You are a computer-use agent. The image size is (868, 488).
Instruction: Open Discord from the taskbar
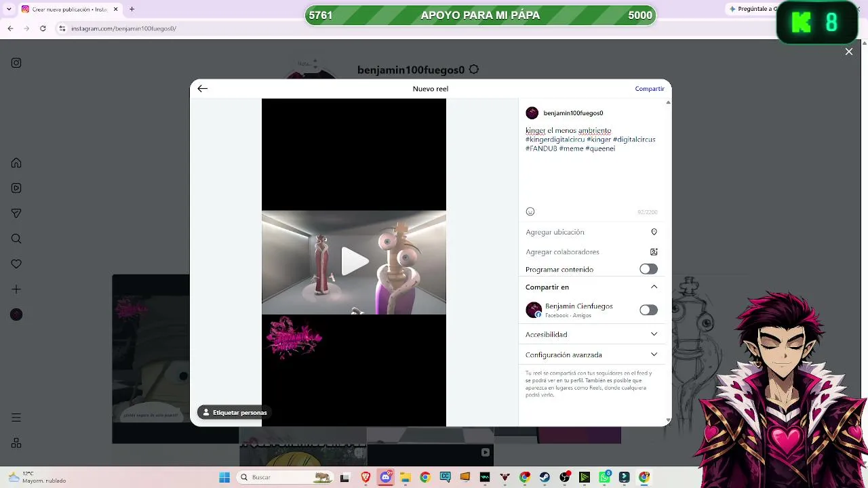[386, 477]
